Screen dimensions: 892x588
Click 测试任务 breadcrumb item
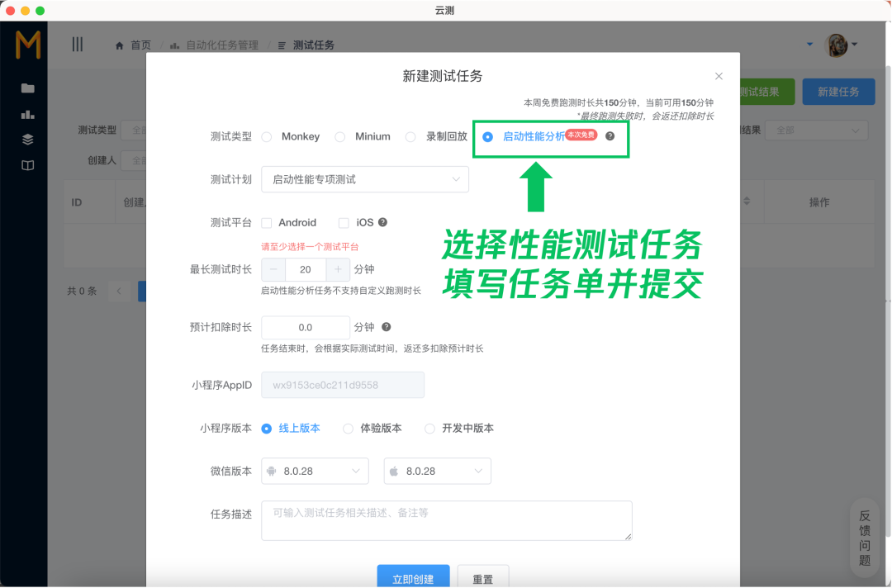[x=314, y=45]
